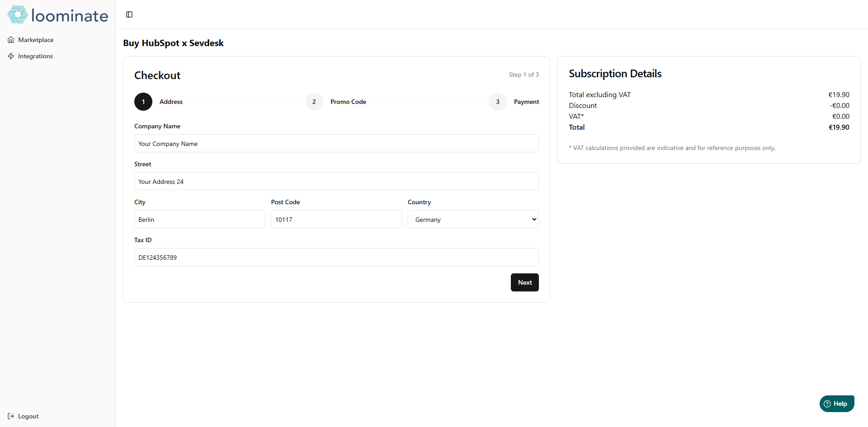Open the Country dropdown showing Germany
The image size is (868, 427).
pos(473,219)
